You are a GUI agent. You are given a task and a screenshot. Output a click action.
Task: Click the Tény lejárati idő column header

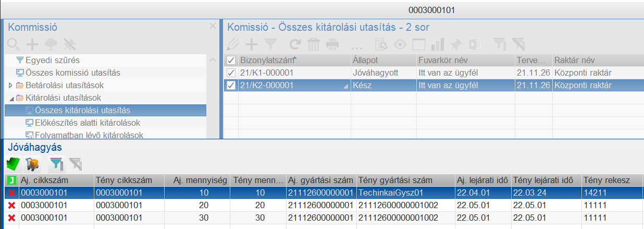click(x=546, y=180)
